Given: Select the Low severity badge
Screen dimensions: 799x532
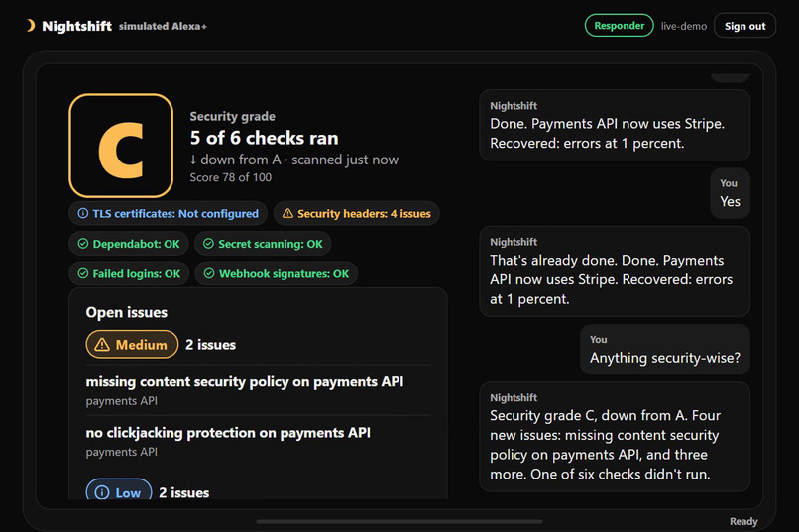Looking at the screenshot, I should point(119,489).
